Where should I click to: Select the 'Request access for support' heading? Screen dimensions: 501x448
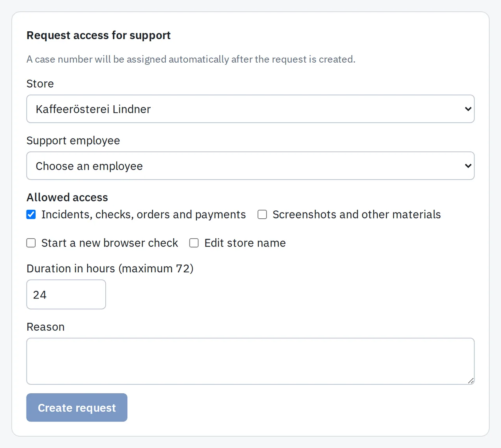click(x=99, y=35)
